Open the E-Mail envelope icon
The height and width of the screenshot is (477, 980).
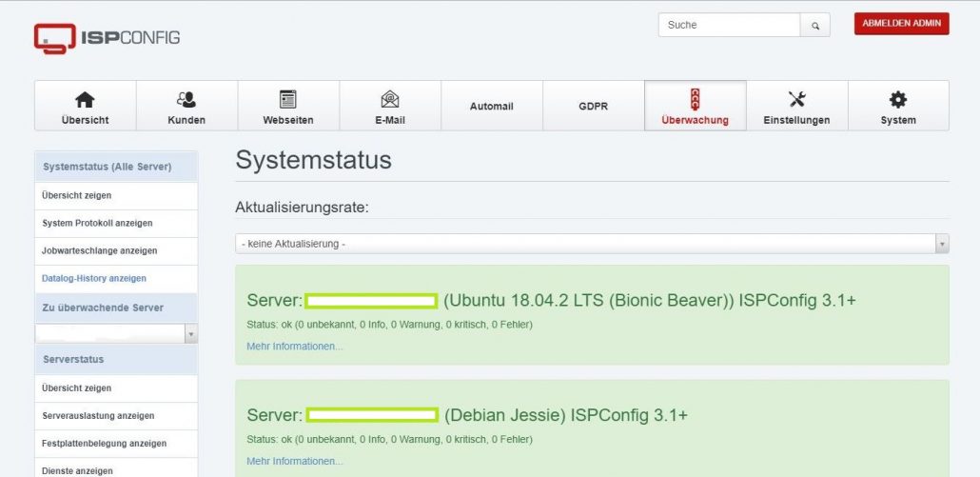(390, 100)
